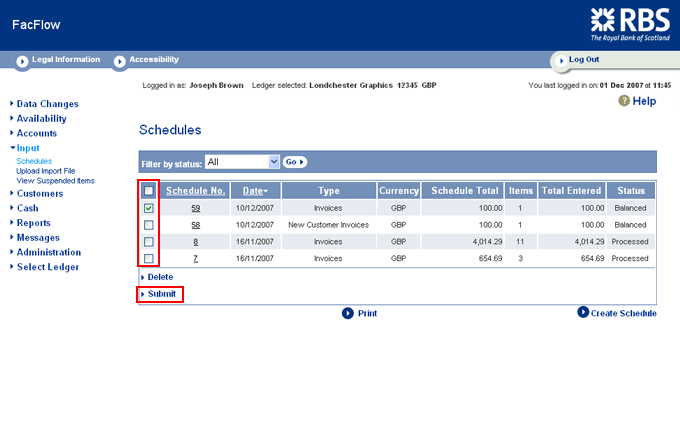680x447 pixels.
Task: Click the Create Schedule arrow icon
Action: point(583,313)
